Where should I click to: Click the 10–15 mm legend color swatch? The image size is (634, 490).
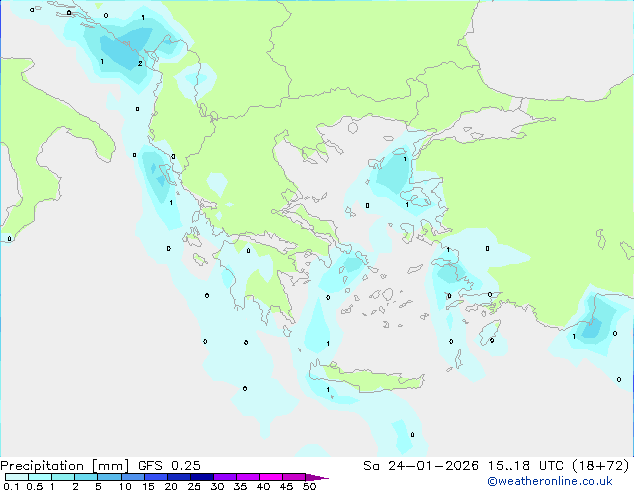(x=133, y=477)
